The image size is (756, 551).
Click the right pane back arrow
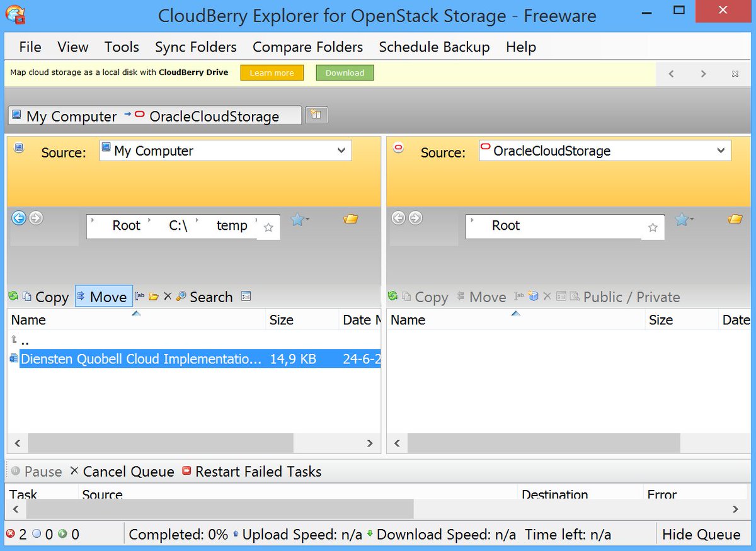click(398, 219)
